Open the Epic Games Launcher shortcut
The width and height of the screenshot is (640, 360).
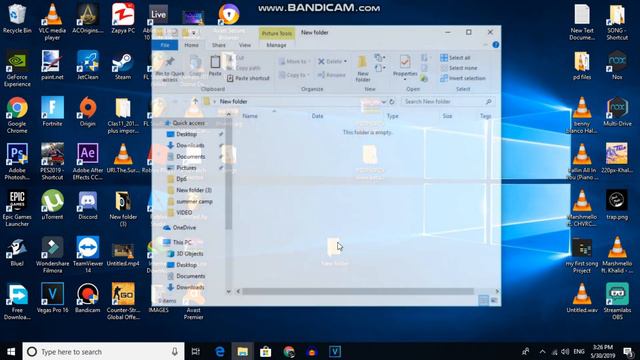[17, 208]
